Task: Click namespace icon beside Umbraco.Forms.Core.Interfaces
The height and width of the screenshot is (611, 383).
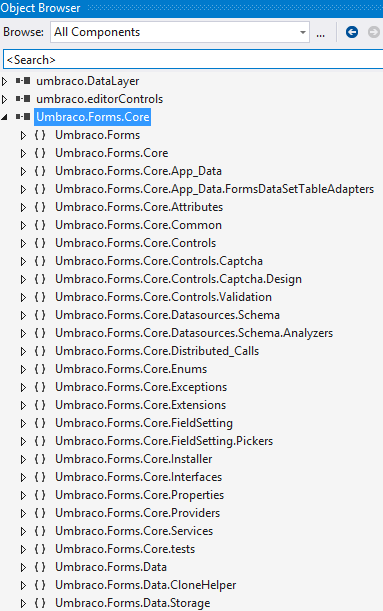Action: [40, 477]
